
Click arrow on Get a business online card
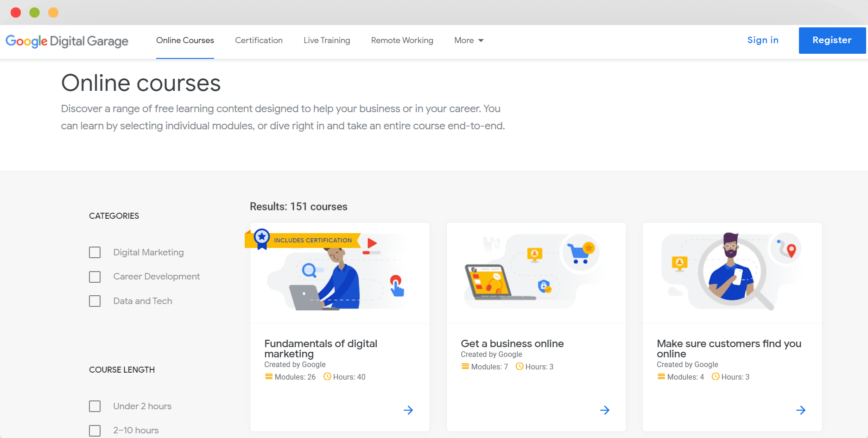(605, 410)
